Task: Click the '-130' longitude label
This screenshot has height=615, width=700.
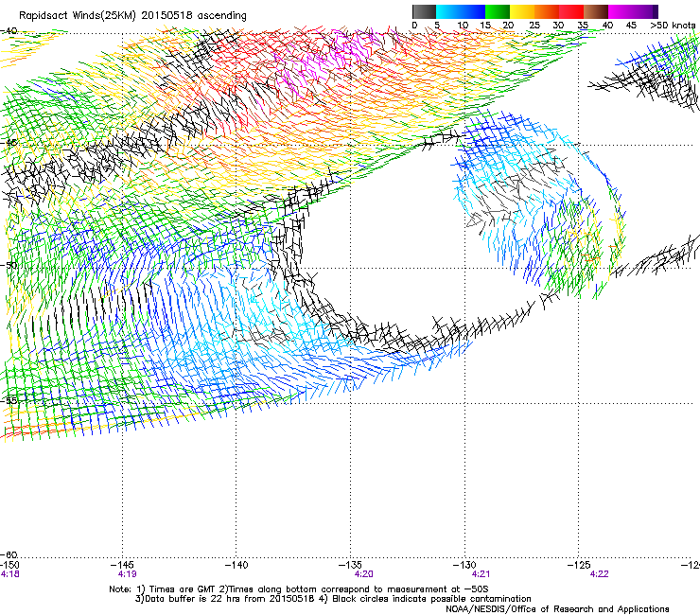Action: [464, 565]
